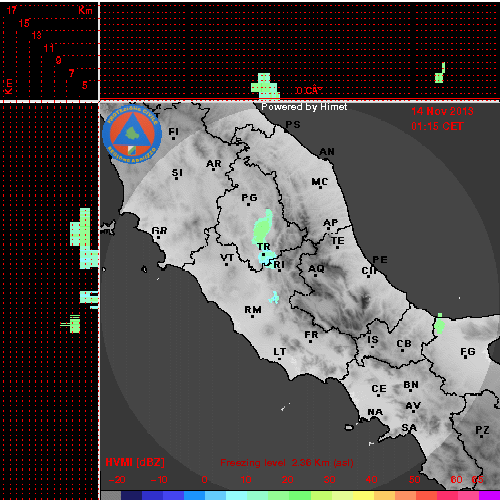
Task: Click the large green radar echo above TR
Action: 263,227
